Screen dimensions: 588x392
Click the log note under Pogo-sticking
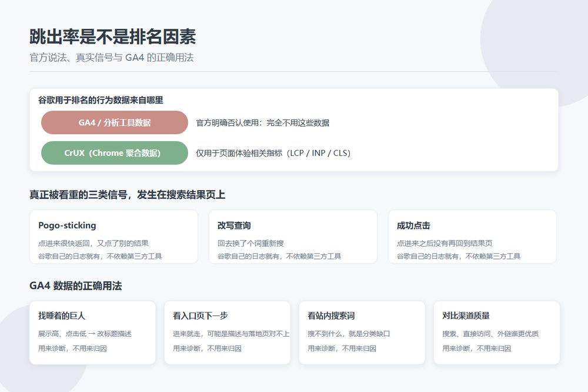pyautogui.click(x=100, y=256)
